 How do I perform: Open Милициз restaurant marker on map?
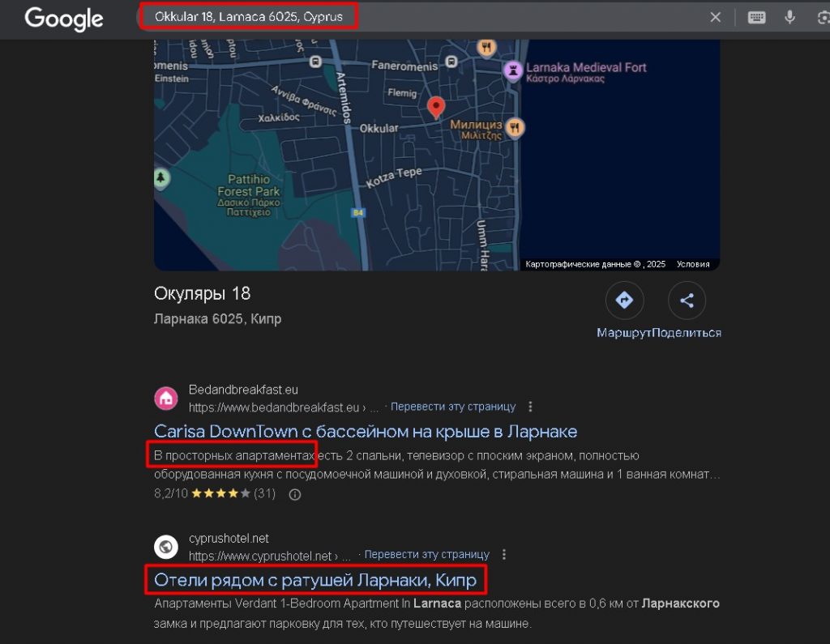(x=515, y=127)
